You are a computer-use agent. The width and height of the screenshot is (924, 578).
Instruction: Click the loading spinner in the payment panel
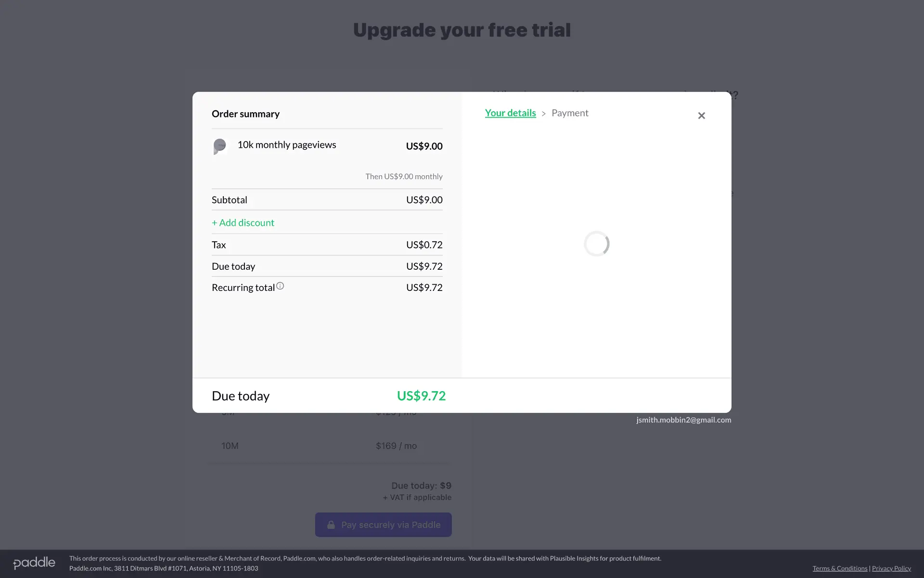click(x=596, y=244)
